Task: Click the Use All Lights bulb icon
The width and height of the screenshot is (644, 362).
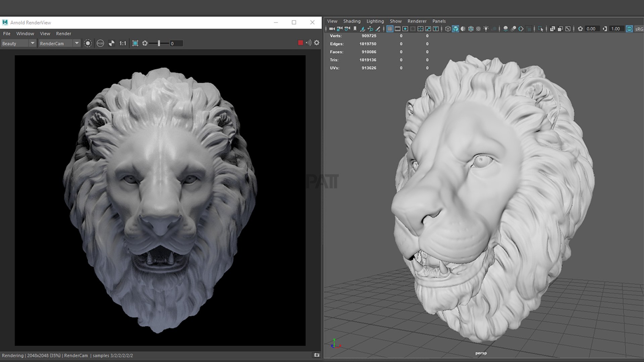Action: pyautogui.click(x=486, y=29)
